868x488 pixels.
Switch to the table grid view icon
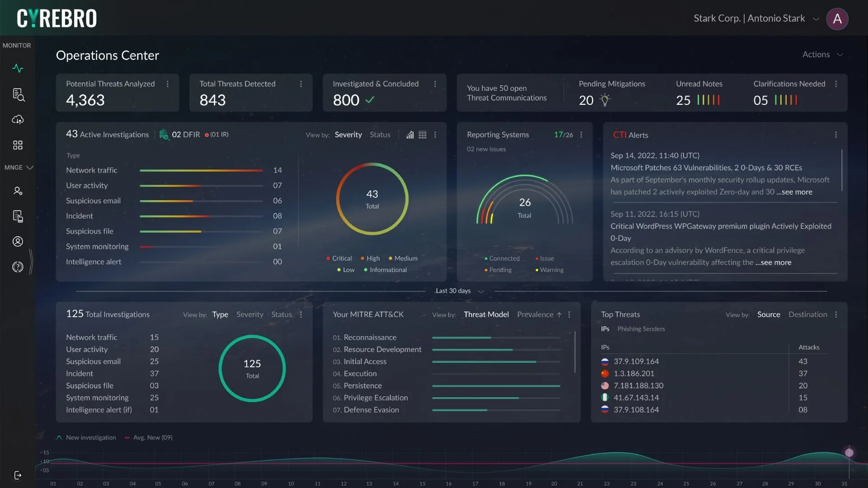click(422, 135)
